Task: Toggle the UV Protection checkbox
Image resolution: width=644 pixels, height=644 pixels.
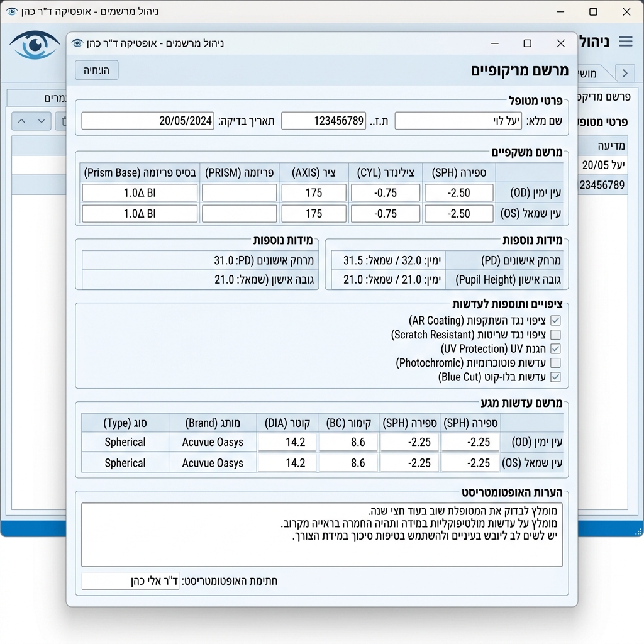Action: [x=556, y=348]
